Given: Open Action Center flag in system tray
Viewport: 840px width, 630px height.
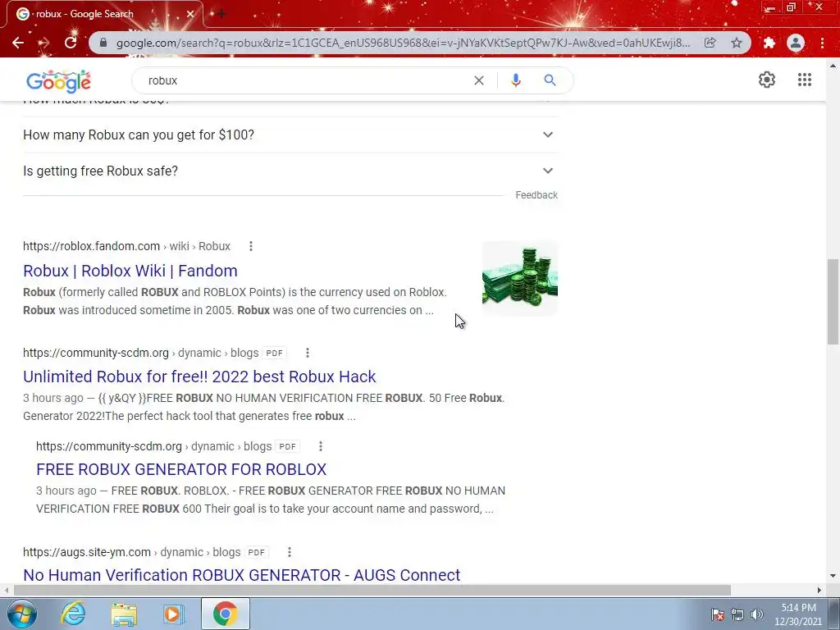Looking at the screenshot, I should 718,614.
